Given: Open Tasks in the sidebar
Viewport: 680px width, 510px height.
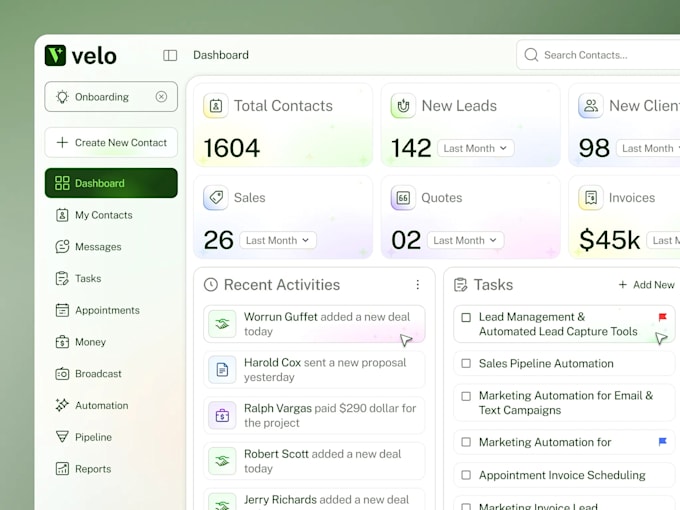Looking at the screenshot, I should point(111,278).
